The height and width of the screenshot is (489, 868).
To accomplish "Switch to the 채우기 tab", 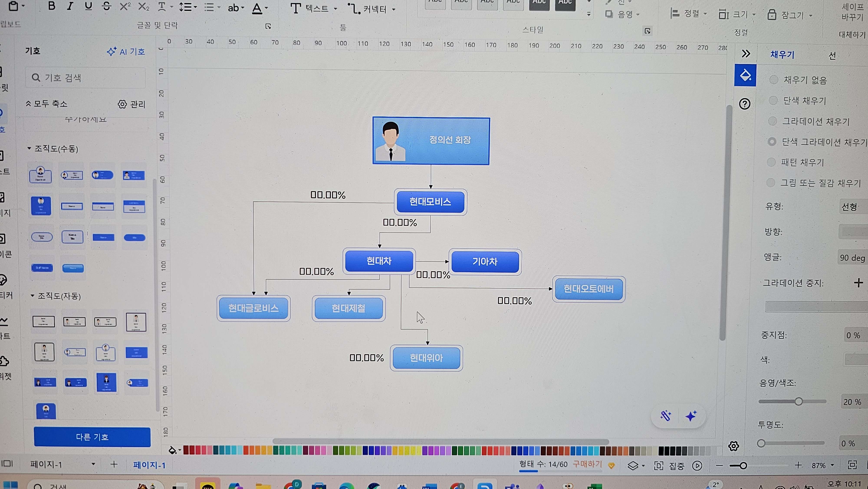I will coord(783,55).
